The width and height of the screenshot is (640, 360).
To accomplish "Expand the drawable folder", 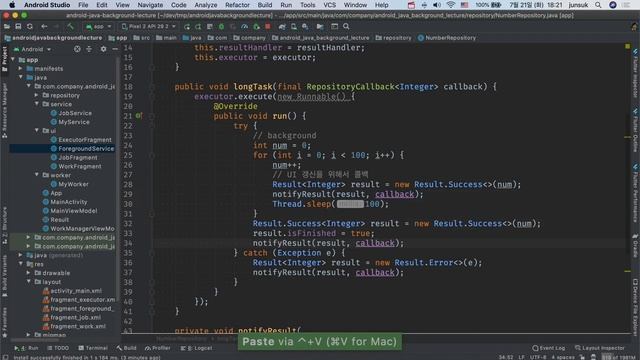I will click(29, 273).
